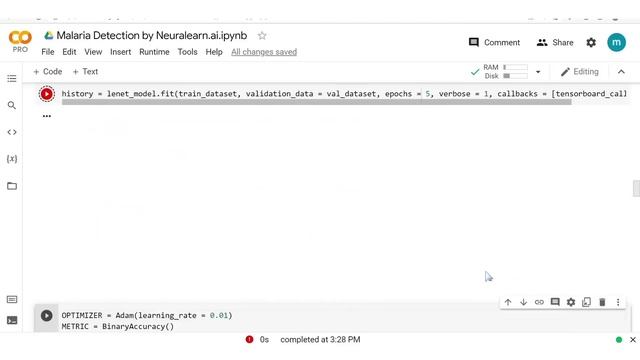The width and height of the screenshot is (640, 360).
Task: Add a comment to the cell
Action: (555, 302)
